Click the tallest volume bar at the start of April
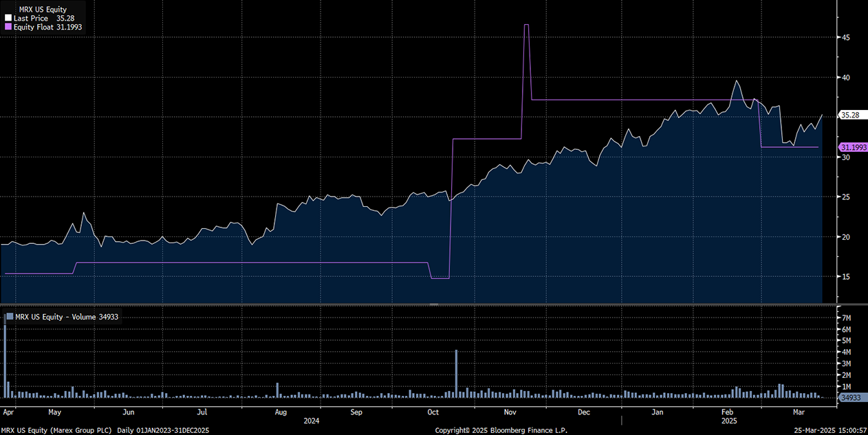The image size is (868, 435). [5, 356]
